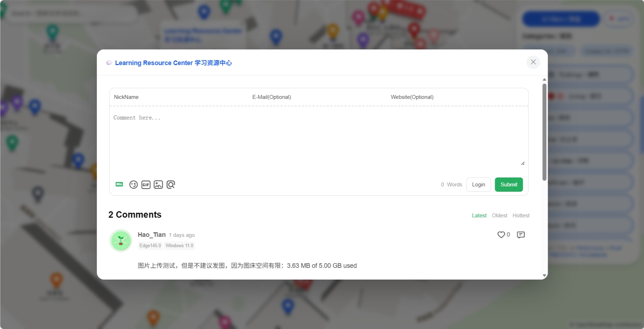
Task: Sort comments by Oldest
Action: click(x=499, y=216)
